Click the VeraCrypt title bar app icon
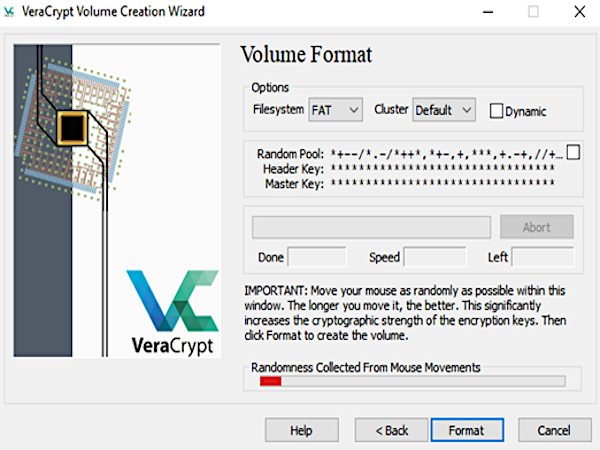Viewport: 600px width, 450px height. tap(10, 12)
